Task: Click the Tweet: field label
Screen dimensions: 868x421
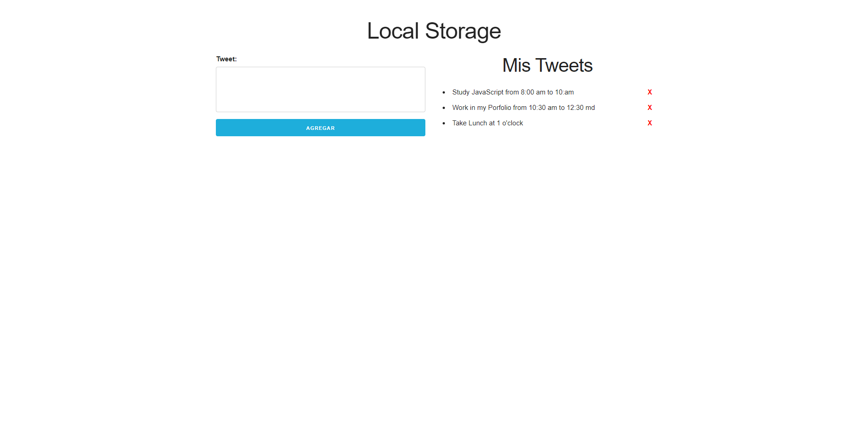Action: 226,59
